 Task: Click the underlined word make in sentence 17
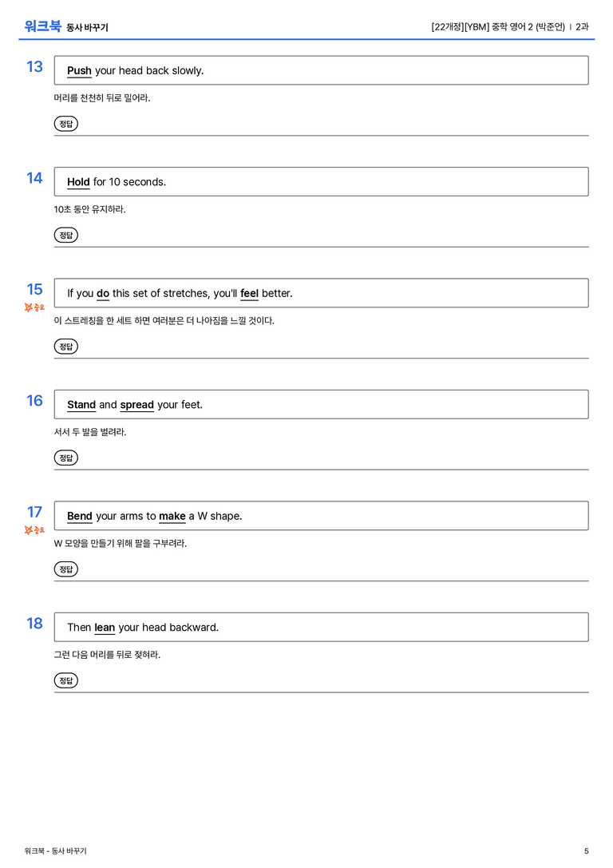[x=172, y=516]
